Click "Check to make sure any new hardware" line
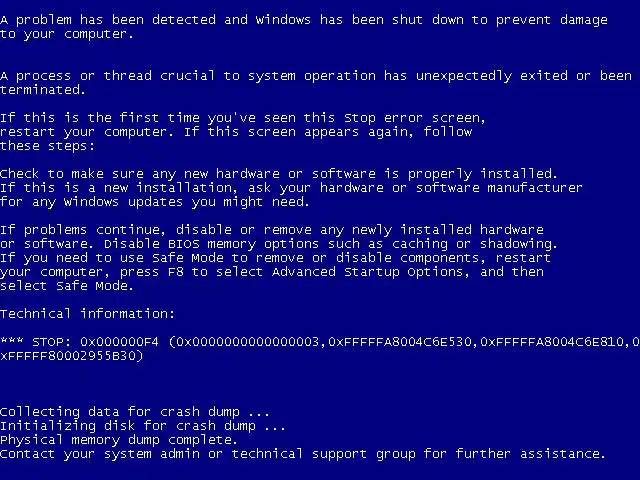 [x=279, y=174]
